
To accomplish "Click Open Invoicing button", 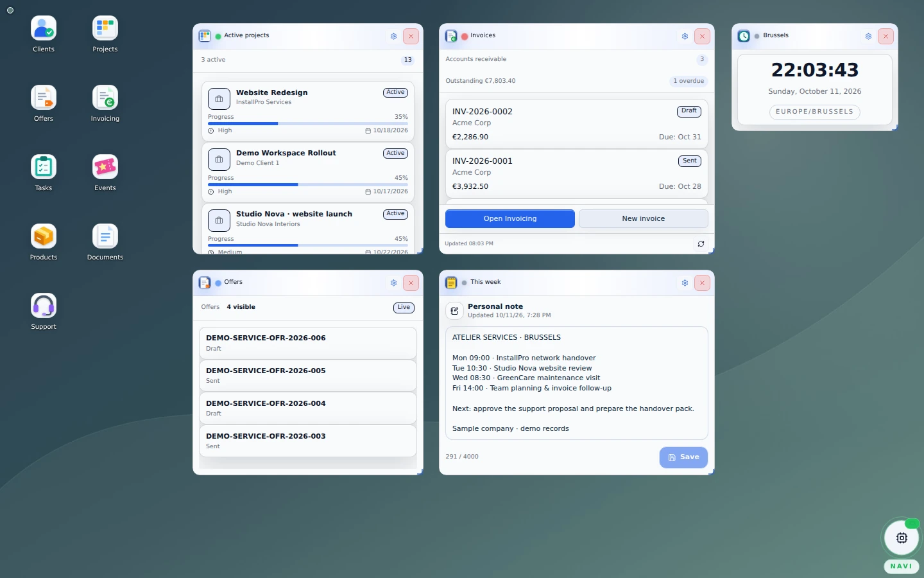I will coord(510,219).
